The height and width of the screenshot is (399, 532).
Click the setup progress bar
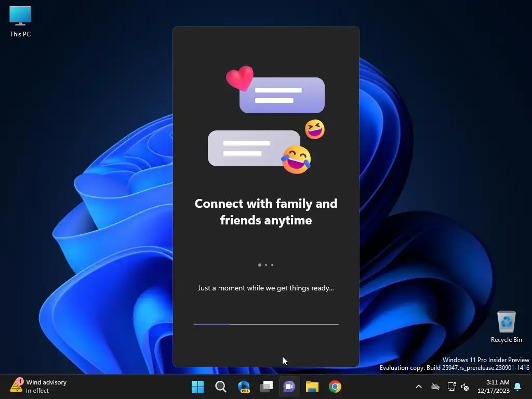(266, 324)
